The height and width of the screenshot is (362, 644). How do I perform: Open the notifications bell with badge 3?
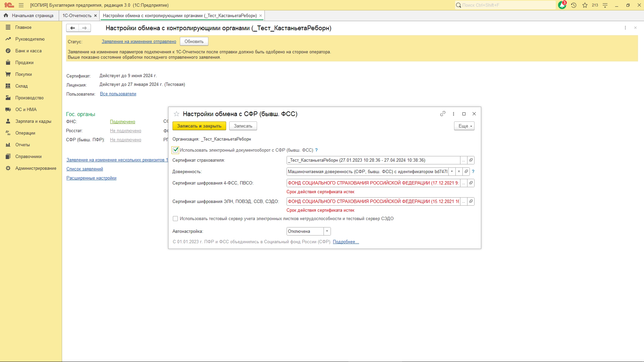[562, 5]
